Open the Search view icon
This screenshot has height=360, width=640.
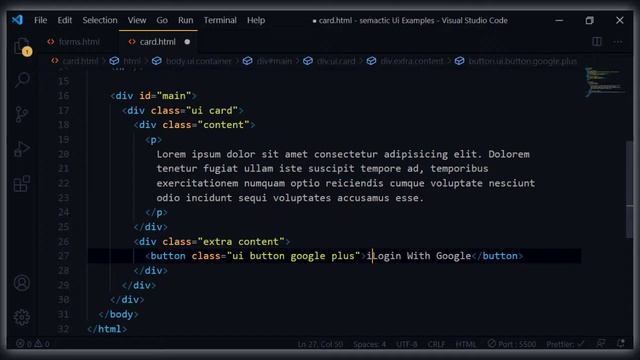click(22, 79)
